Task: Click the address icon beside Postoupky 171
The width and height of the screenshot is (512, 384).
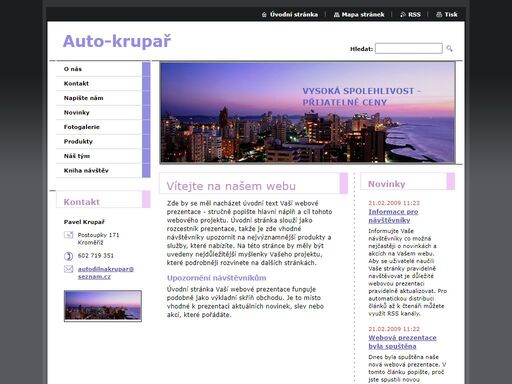Action: pyautogui.click(x=68, y=235)
